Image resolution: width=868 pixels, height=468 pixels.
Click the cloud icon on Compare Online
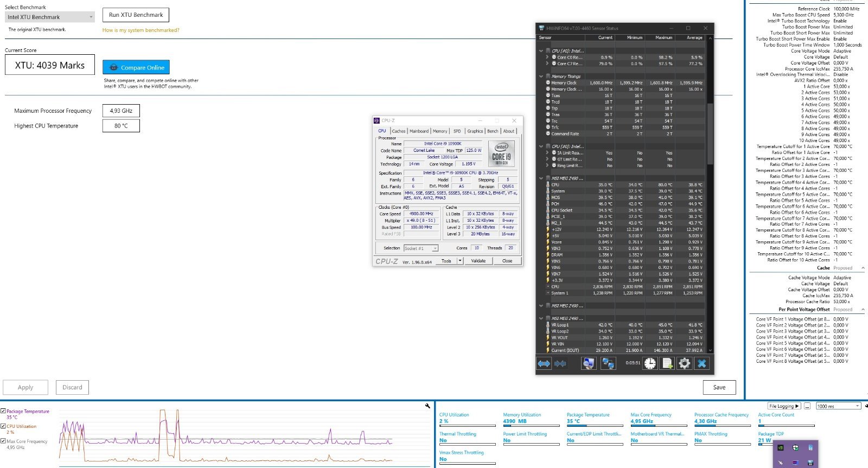(x=113, y=68)
